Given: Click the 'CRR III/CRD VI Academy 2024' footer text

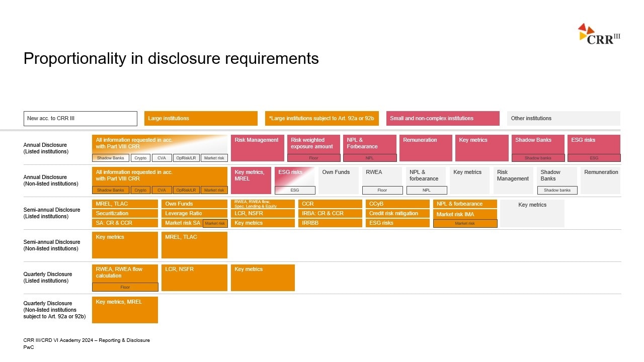Looking at the screenshot, I should [86, 340].
